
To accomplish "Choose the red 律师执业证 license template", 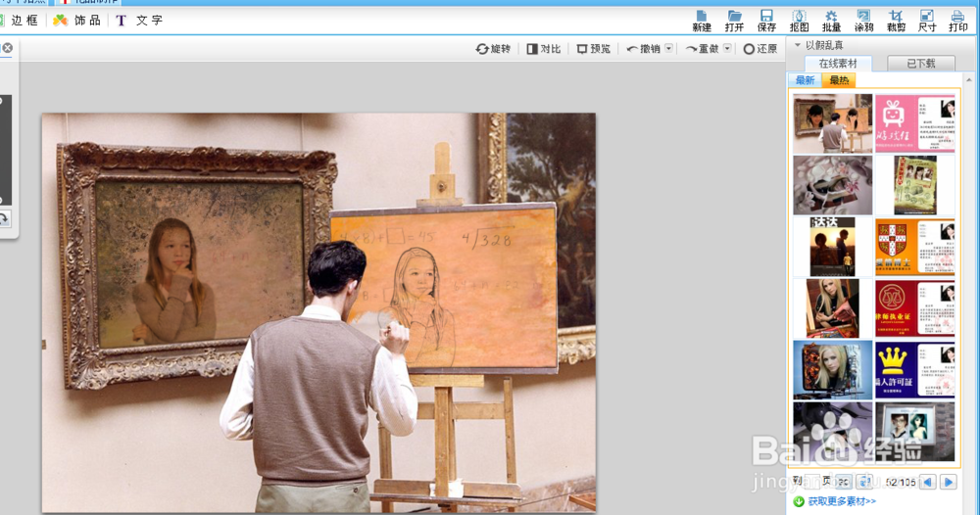I will [x=915, y=308].
